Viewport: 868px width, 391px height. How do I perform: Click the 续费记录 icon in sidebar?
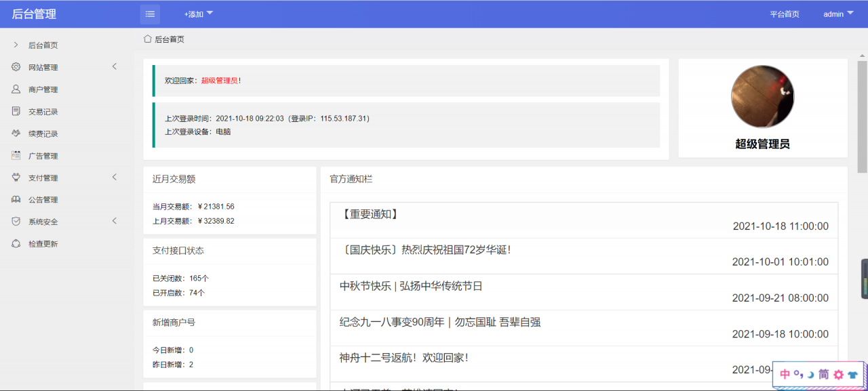(16, 133)
